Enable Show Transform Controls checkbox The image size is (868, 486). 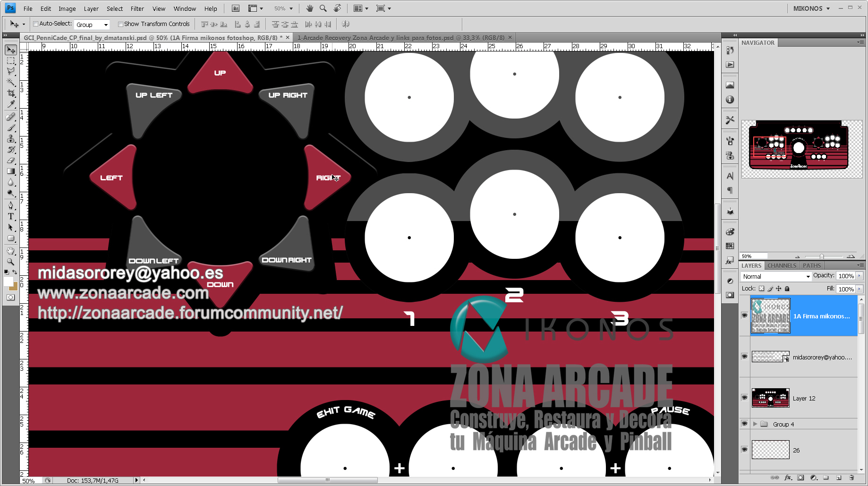[120, 24]
